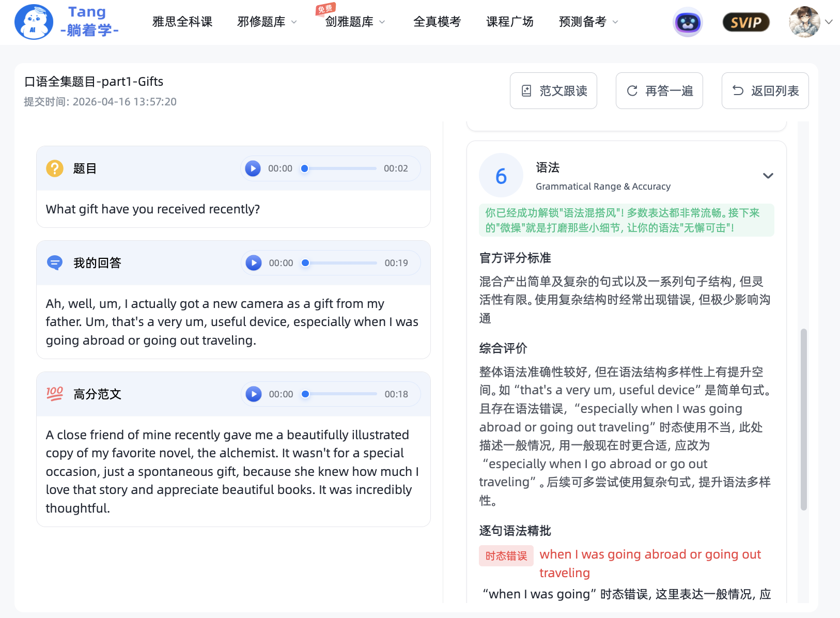Click the question text 'What gift have you received recently?'

[153, 209]
